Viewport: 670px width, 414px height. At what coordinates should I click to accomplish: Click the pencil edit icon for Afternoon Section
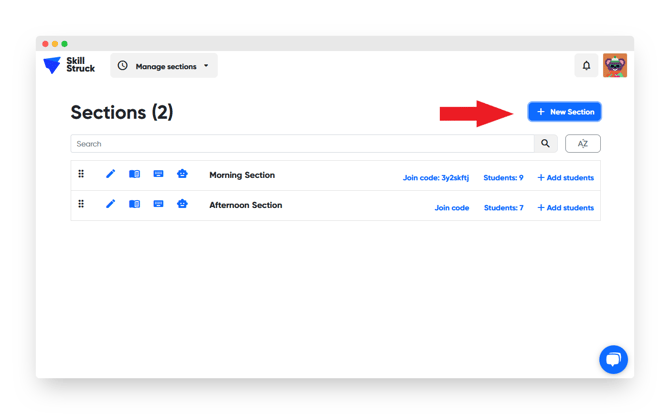110,204
